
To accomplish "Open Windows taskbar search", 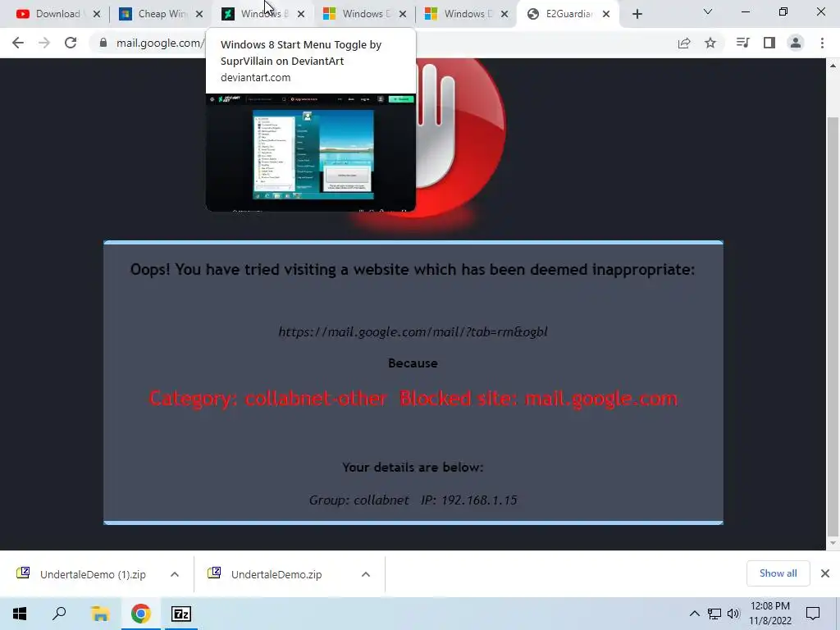I will click(x=59, y=614).
